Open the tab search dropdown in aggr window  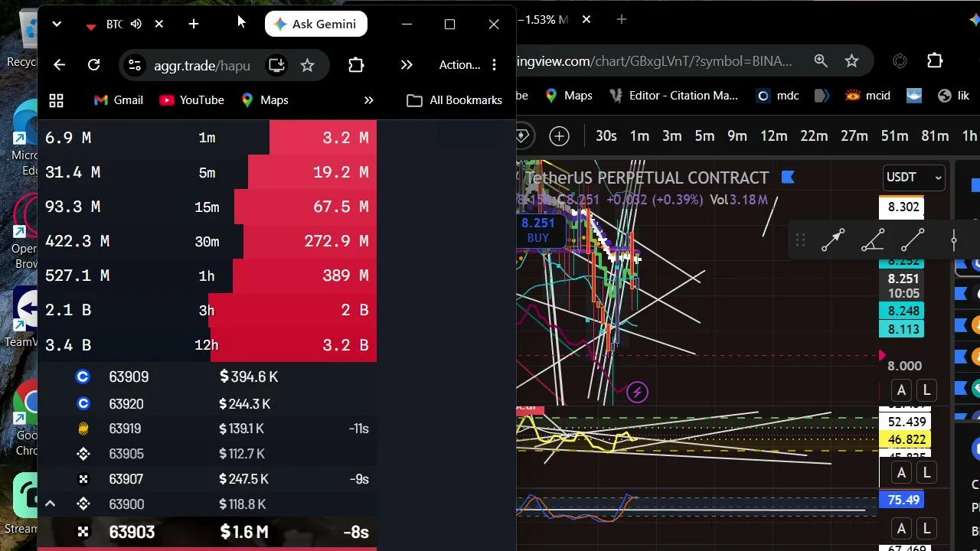click(57, 24)
